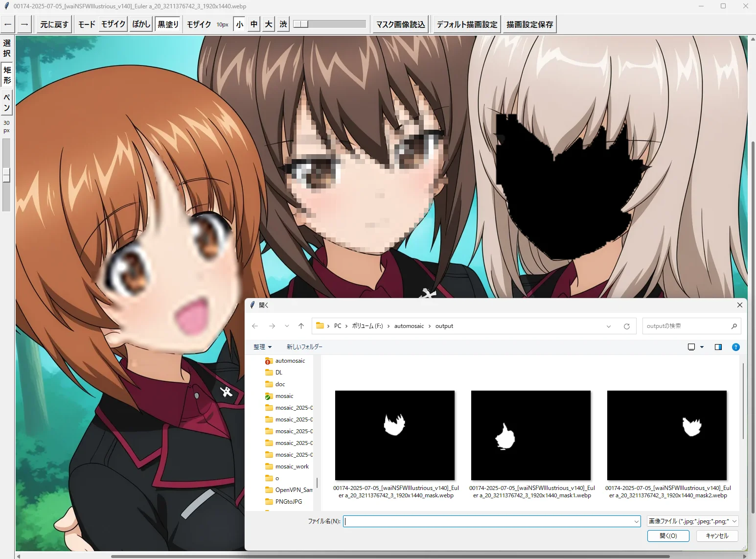The image size is (756, 559).
Task: Click the mosaic size slider in toolbar
Action: pos(329,24)
